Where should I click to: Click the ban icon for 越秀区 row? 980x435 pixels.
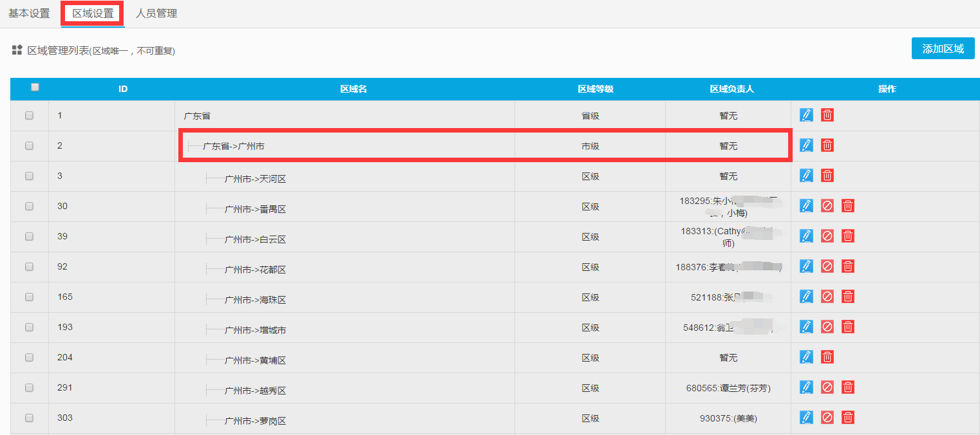click(x=827, y=387)
